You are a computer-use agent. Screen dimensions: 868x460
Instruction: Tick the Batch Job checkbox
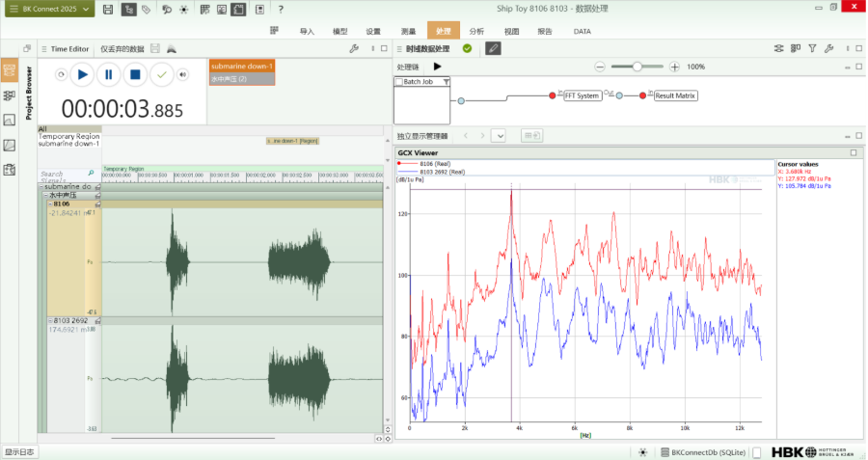coord(399,82)
